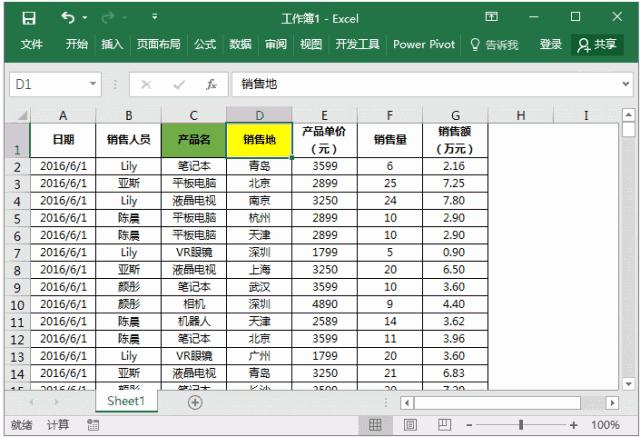Open Customize Quick Access Toolbar dropdown
The image size is (640, 437).
pyautogui.click(x=155, y=17)
